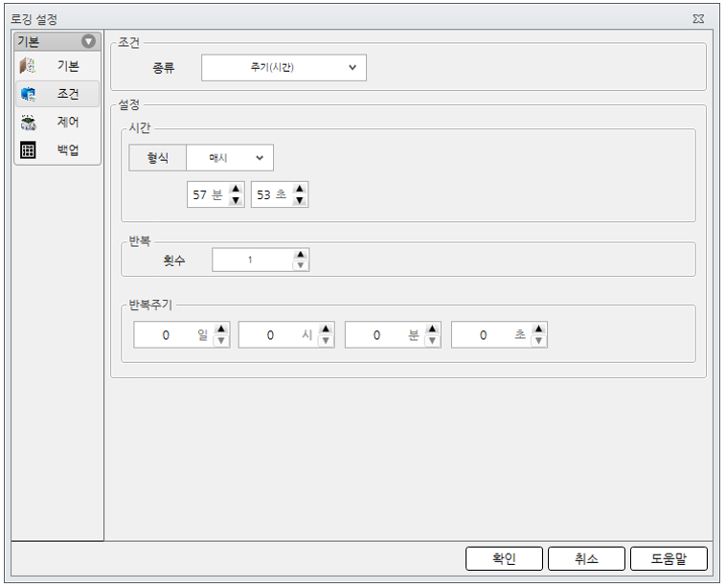Decrease the 초 seconds value of 53
Screen dimensions: 726x588
(x=300, y=200)
